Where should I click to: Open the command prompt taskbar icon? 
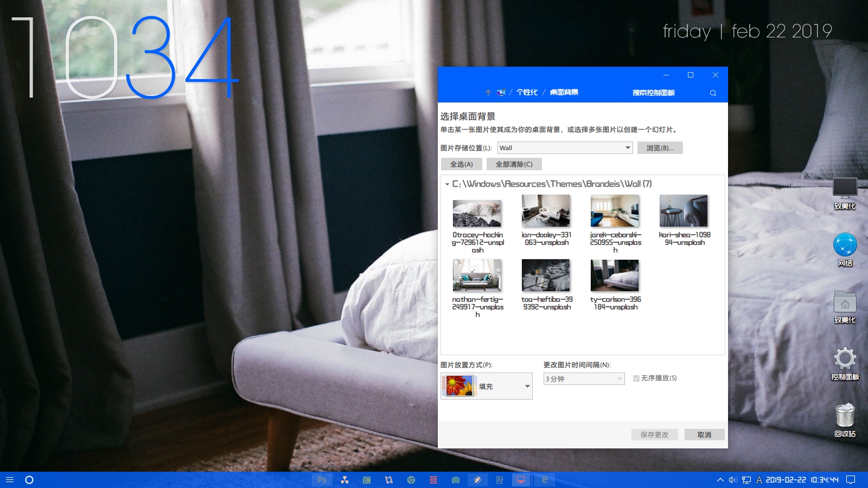pos(367,480)
